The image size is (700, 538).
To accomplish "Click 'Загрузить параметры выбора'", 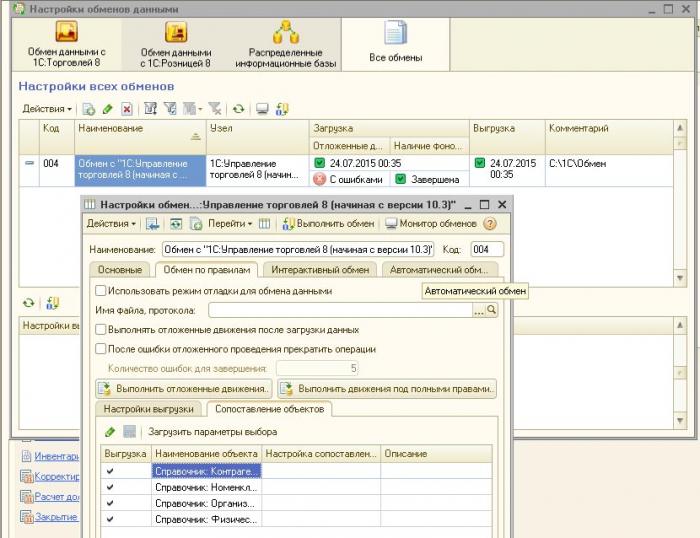I will [x=212, y=432].
